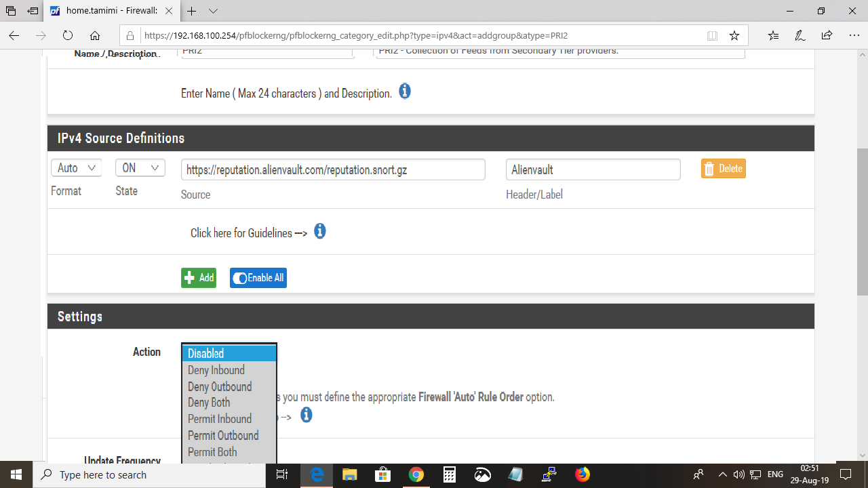Choose Deny Inbound action
The height and width of the screenshot is (488, 868).
click(x=229, y=370)
